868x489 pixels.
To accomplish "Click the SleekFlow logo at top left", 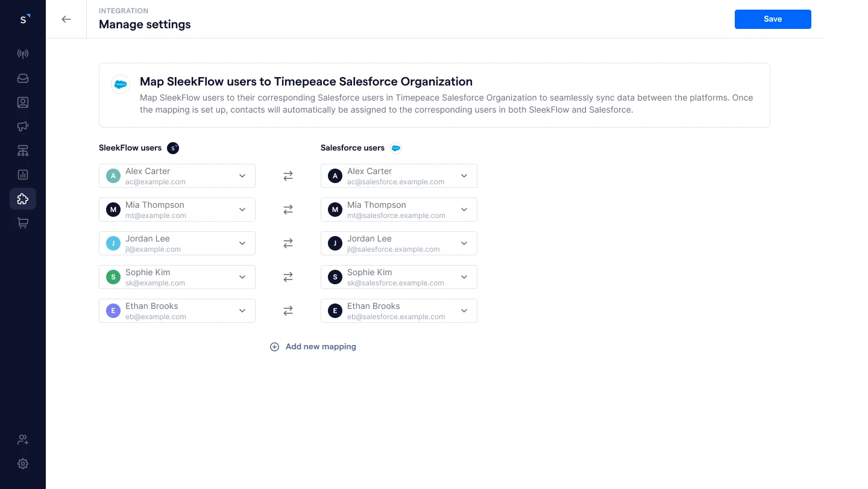I will [23, 19].
